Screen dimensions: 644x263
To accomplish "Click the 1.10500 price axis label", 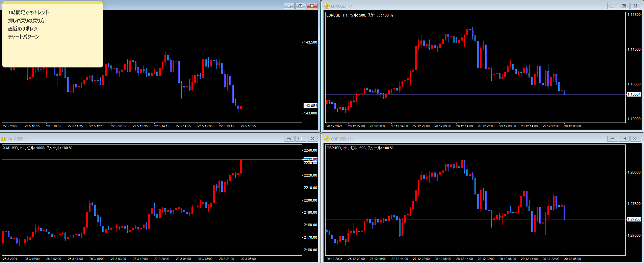I will (x=634, y=84).
